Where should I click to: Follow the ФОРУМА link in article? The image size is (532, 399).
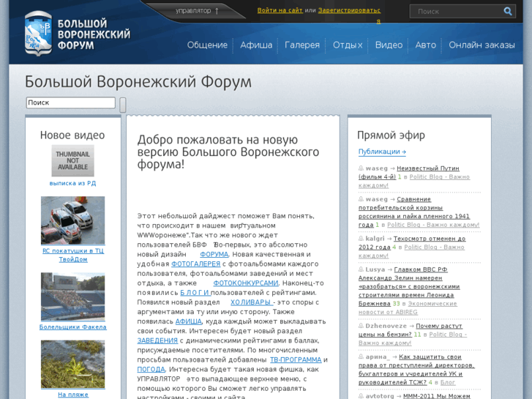[x=214, y=254]
